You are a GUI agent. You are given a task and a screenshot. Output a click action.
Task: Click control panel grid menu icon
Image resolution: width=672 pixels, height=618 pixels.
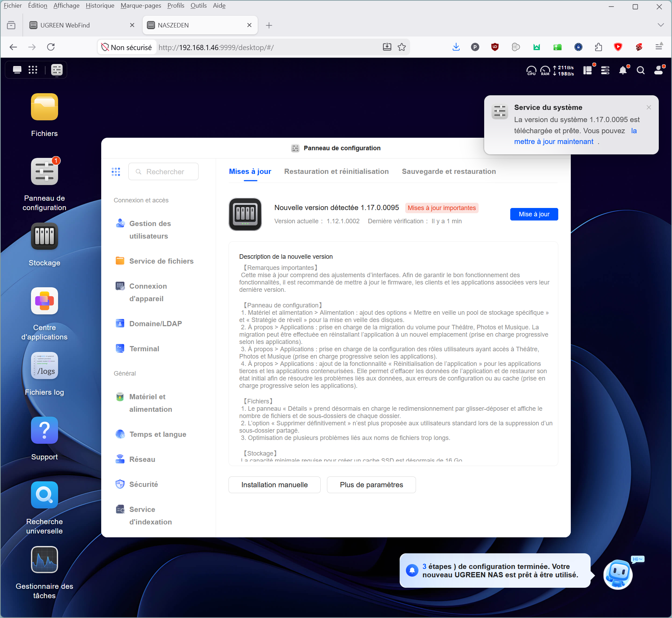click(x=116, y=171)
